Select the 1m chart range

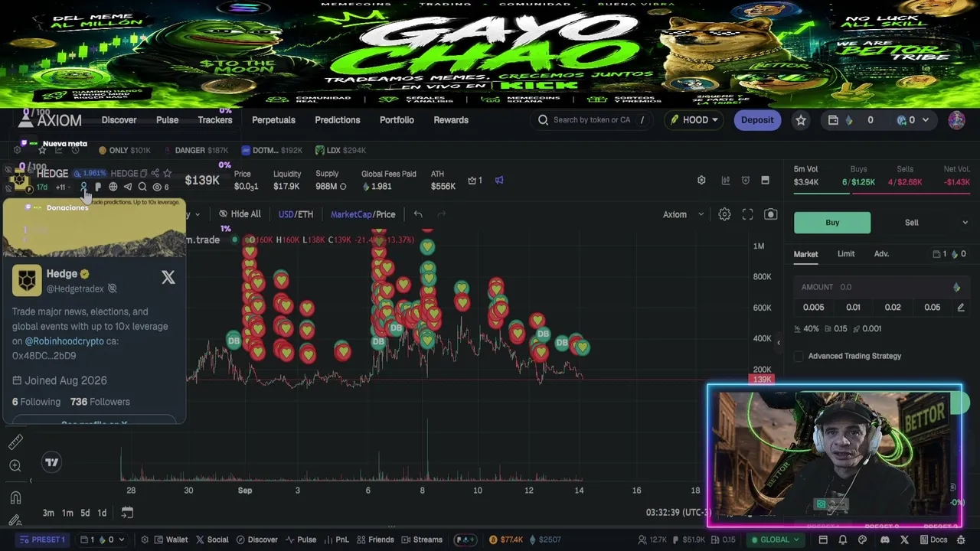(x=67, y=513)
